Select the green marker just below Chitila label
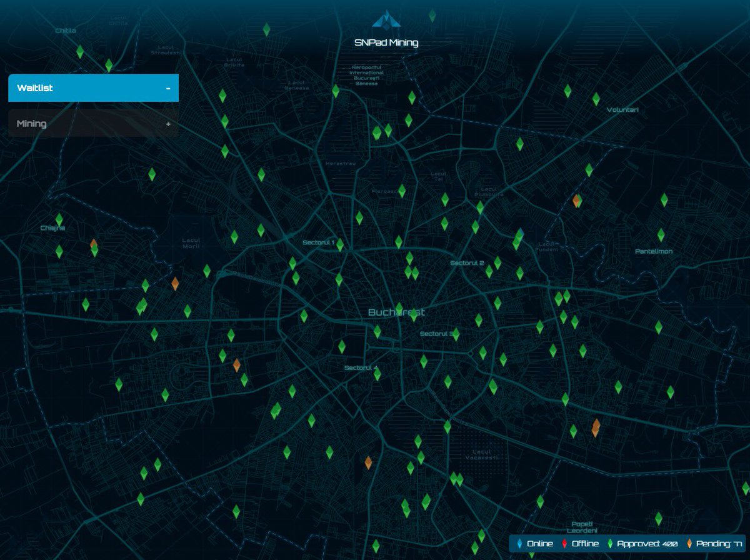The image size is (750, 560). [80, 52]
